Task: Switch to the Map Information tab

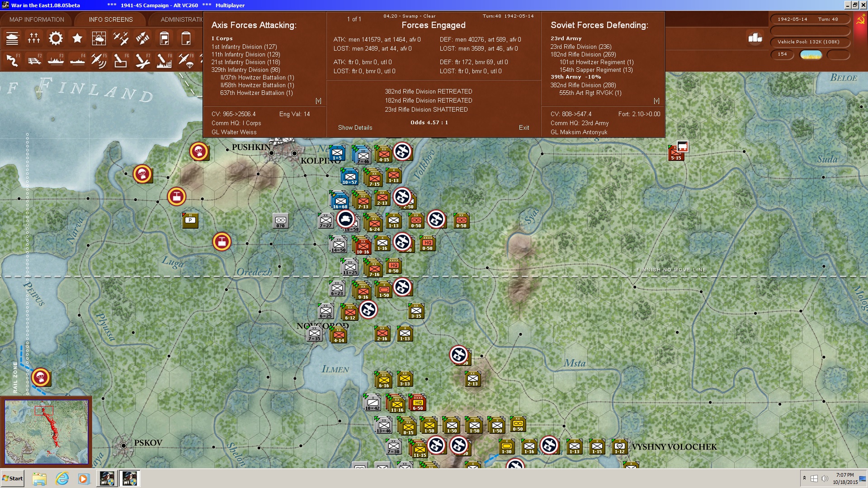Action: coord(37,19)
